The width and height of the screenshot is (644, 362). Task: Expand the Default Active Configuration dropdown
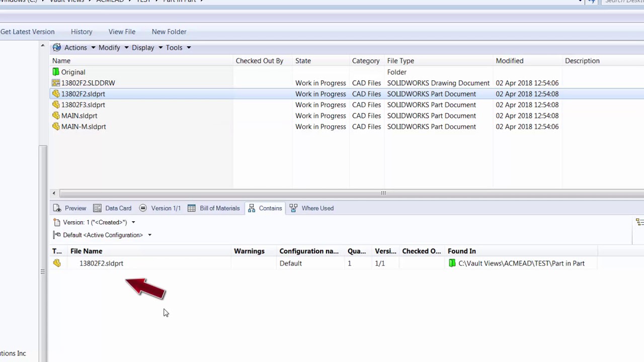[149, 235]
